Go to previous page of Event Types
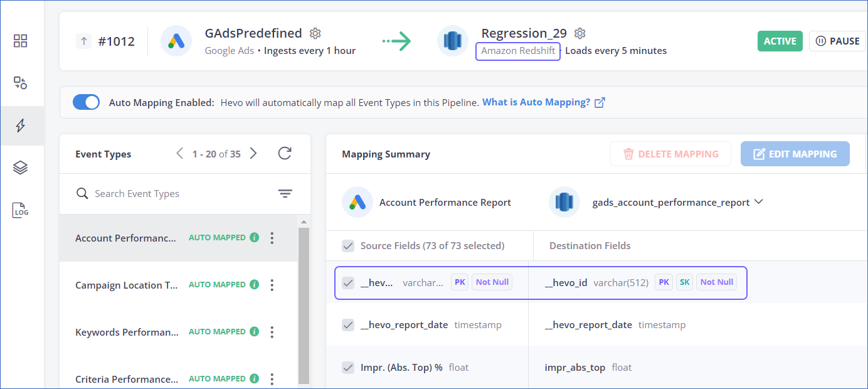The height and width of the screenshot is (389, 868). tap(179, 152)
